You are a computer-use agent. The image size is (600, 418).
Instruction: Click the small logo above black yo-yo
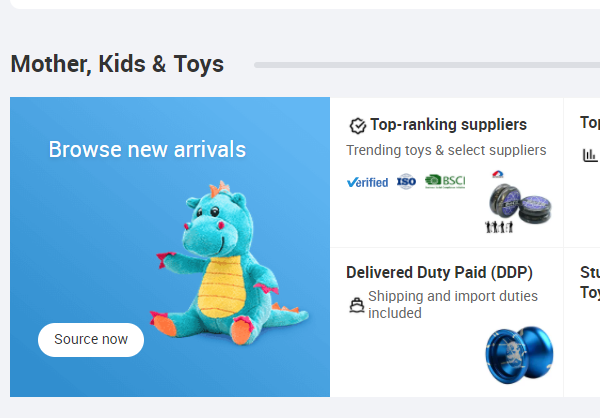tap(498, 176)
